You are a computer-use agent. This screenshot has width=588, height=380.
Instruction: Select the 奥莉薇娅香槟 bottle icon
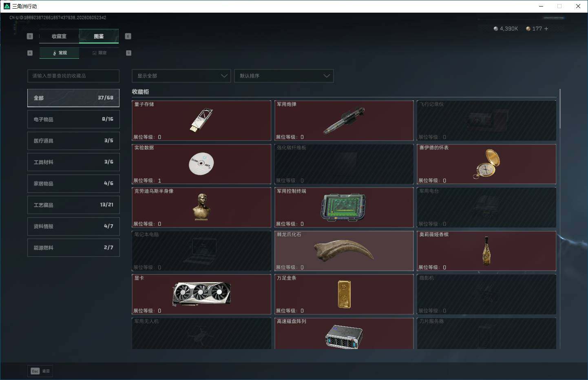(486, 251)
